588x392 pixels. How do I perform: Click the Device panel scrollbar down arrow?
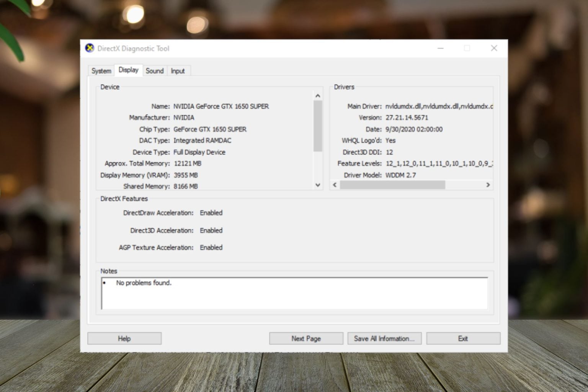318,185
